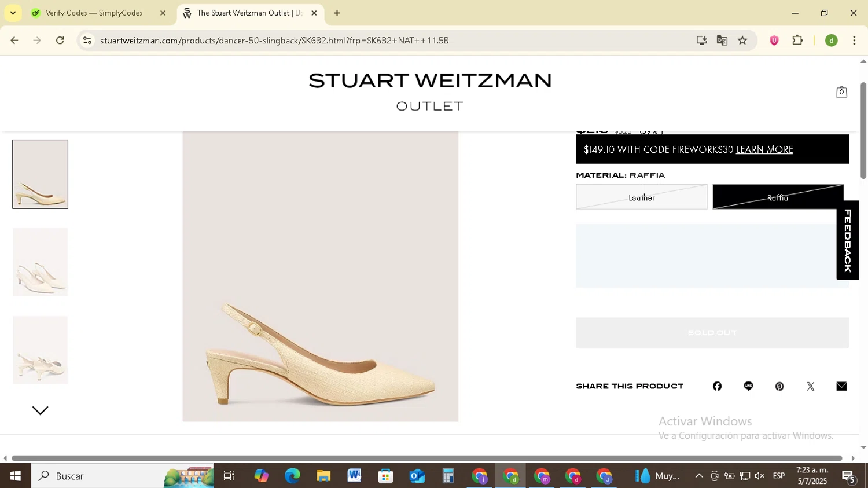Close the Verify Codes SimplyCodes tab
The height and width of the screenshot is (488, 868).
tap(163, 13)
